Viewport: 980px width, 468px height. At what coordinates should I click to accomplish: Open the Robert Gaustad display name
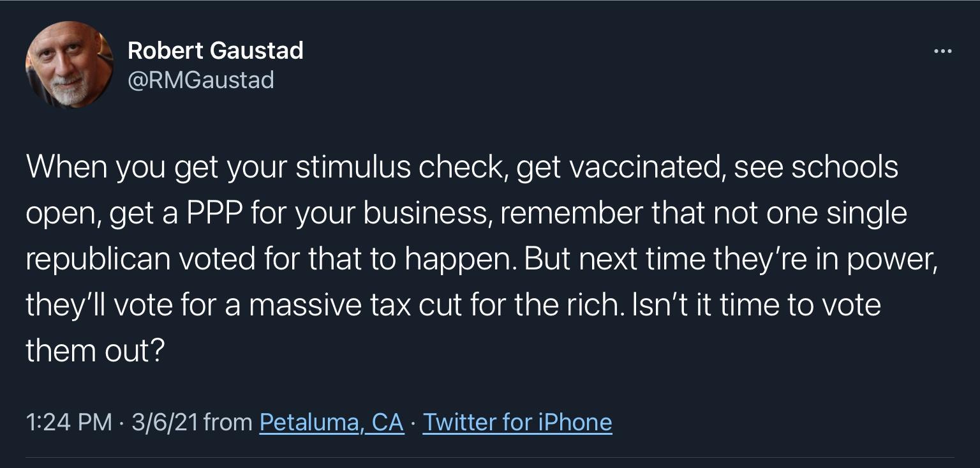tap(216, 50)
